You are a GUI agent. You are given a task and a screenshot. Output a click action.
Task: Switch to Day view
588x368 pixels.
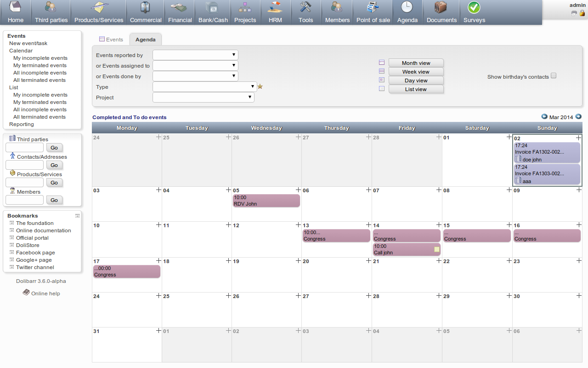coord(416,80)
